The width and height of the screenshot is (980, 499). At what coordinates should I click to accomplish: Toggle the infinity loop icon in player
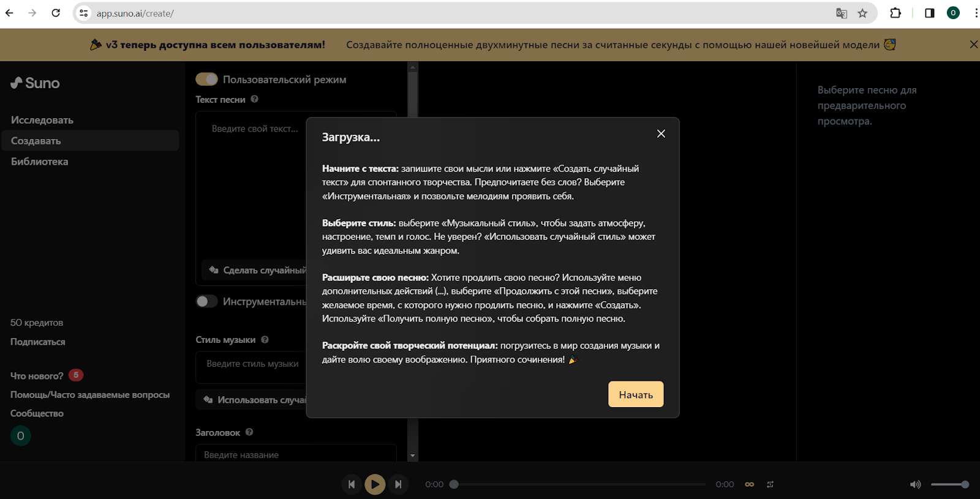point(749,484)
